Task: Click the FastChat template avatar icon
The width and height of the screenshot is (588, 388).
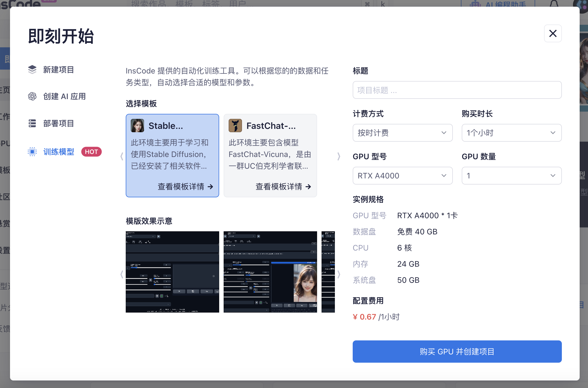Action: click(235, 126)
